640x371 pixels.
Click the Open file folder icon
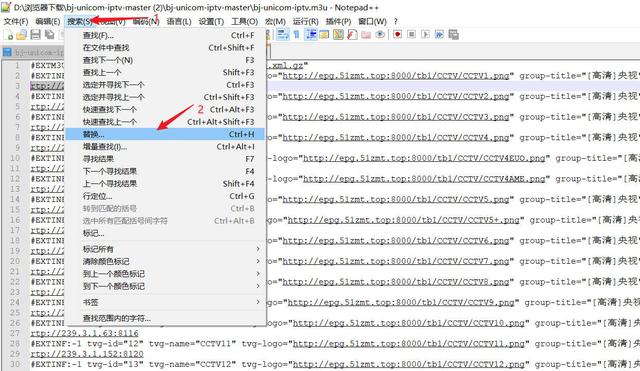pos(22,35)
